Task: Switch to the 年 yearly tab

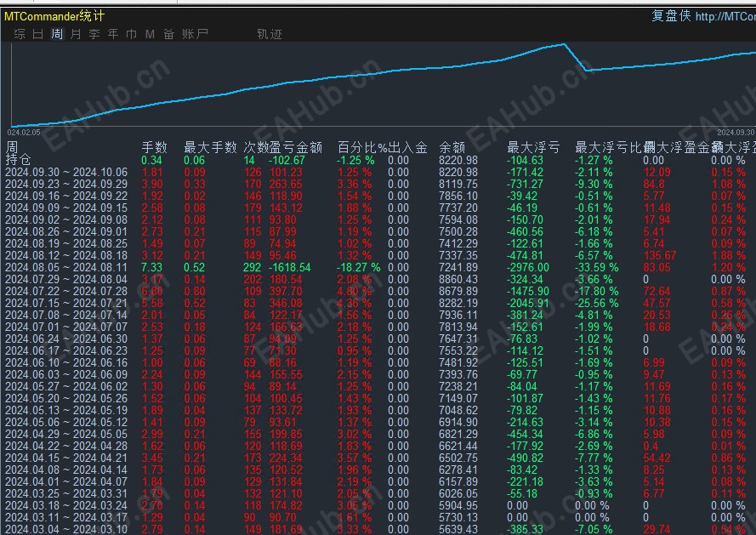Action: (x=113, y=34)
